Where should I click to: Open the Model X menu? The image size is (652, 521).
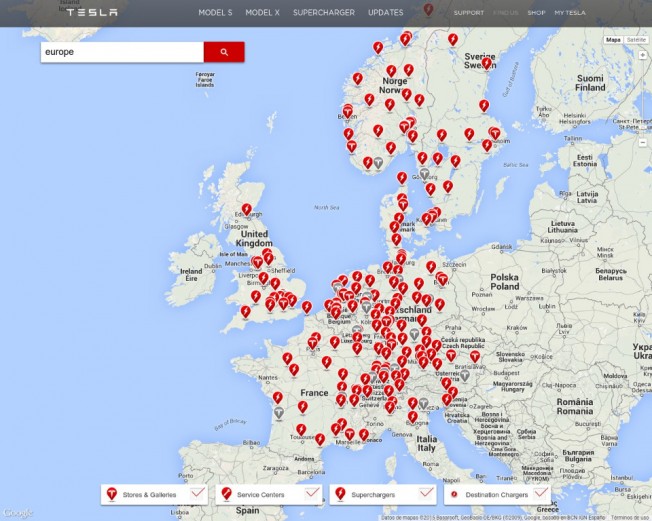[x=262, y=13]
